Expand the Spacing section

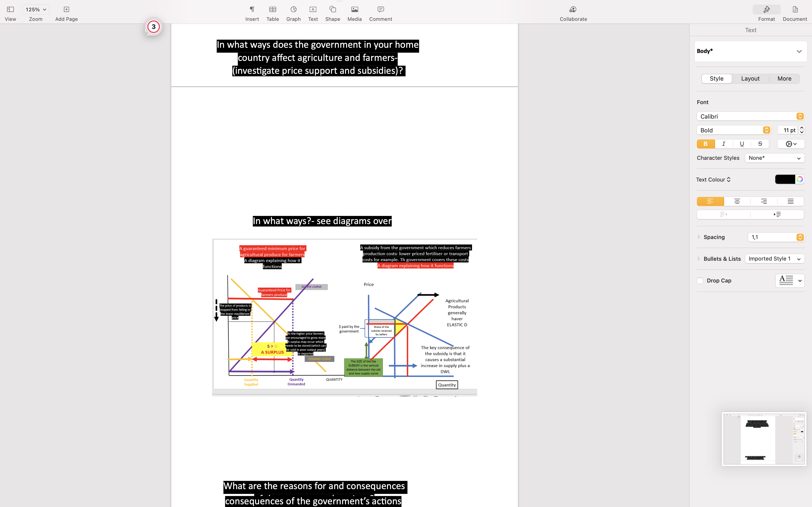click(x=699, y=237)
